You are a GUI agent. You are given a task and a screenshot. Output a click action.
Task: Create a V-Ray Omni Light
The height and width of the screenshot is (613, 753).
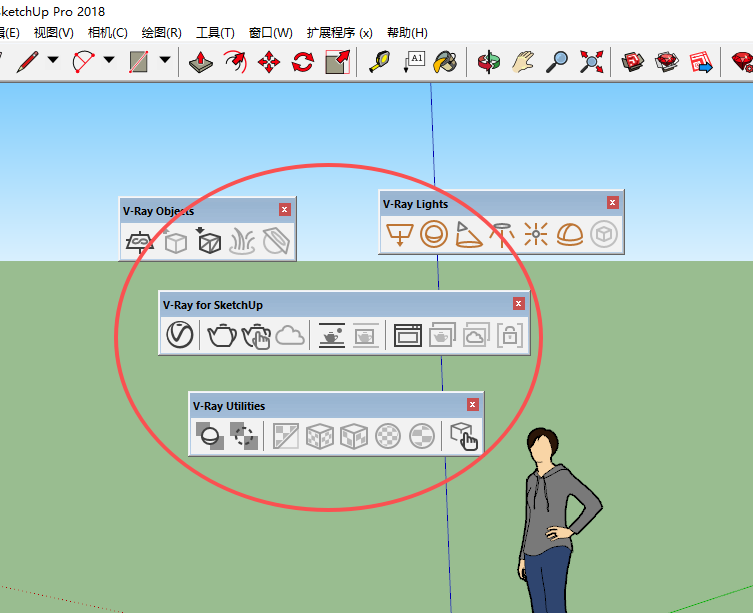point(536,234)
